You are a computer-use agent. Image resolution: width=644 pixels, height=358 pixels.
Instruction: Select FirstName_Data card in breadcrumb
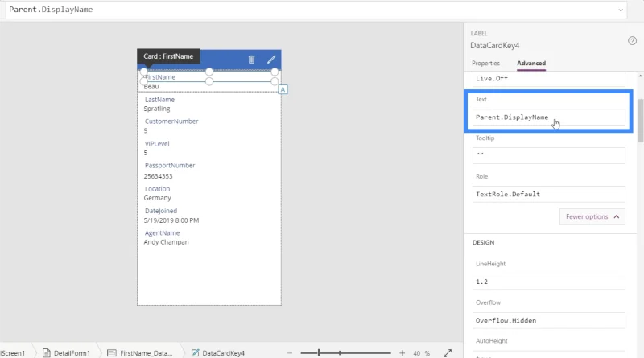tap(147, 353)
